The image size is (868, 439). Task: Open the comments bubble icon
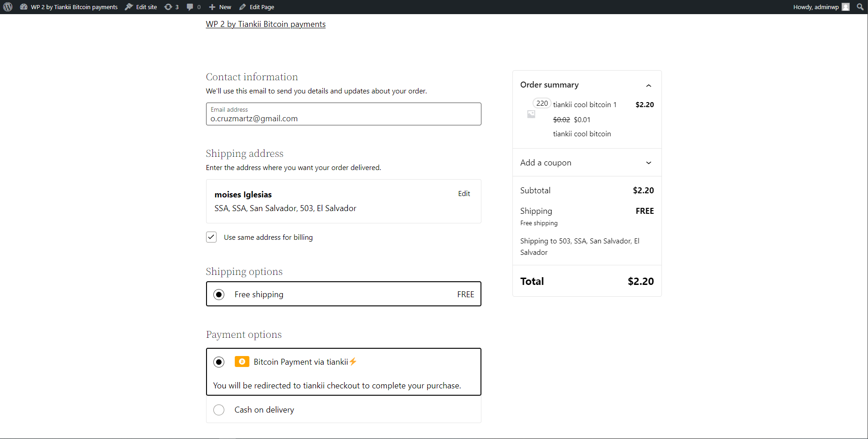[x=190, y=7]
